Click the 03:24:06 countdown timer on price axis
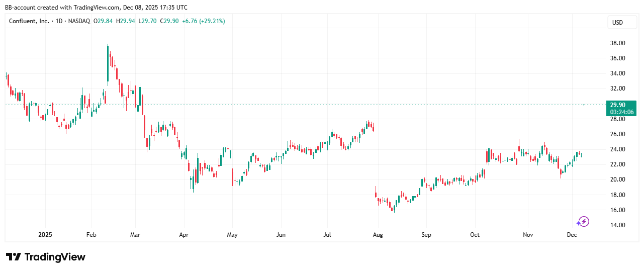Screen dimensions: 644x272 (x=621, y=112)
